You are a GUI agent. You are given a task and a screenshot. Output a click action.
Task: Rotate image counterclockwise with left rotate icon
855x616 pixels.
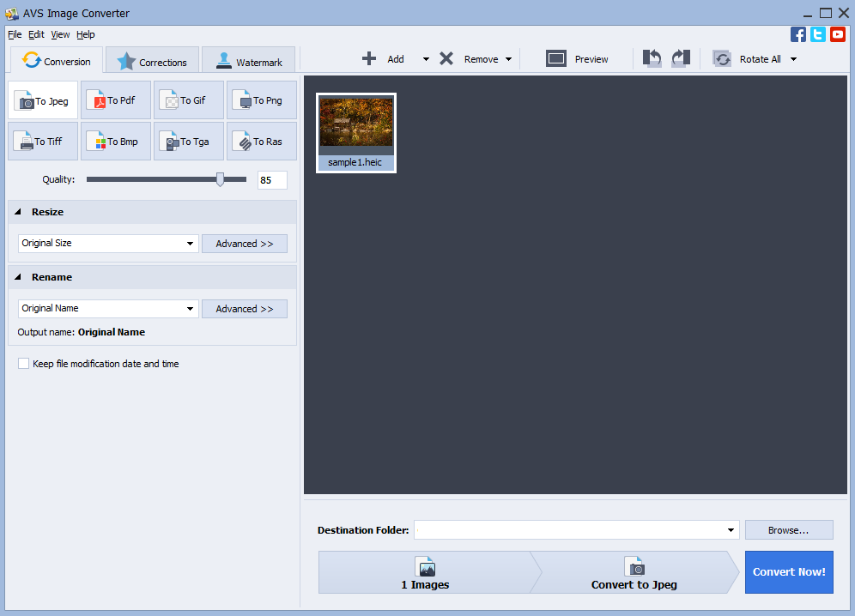[x=652, y=58]
